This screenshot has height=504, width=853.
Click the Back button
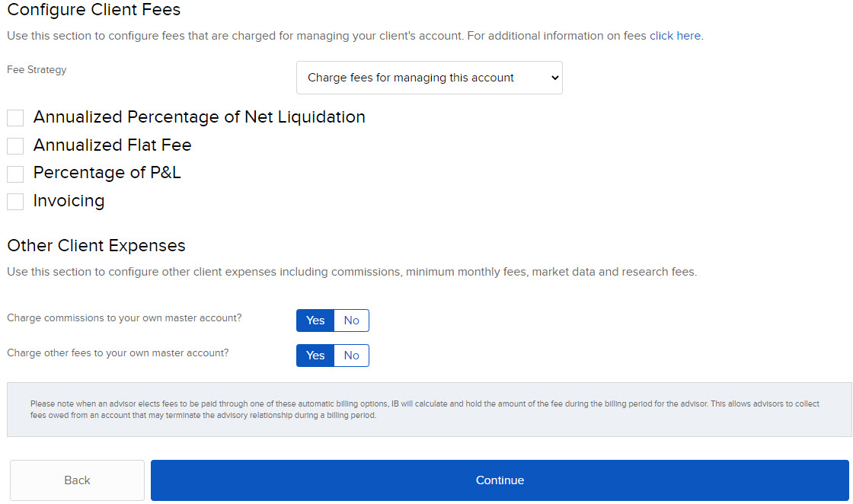pyautogui.click(x=77, y=480)
